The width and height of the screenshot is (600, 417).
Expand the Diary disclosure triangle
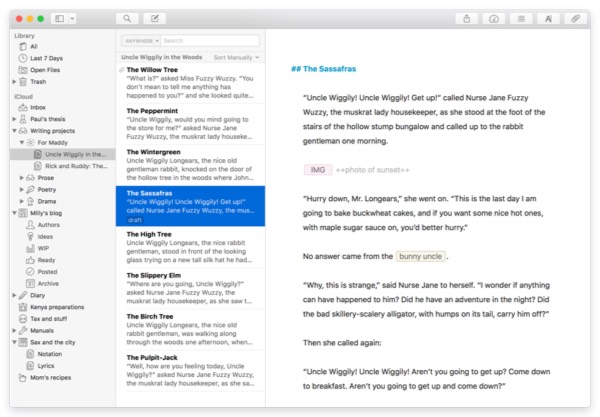click(x=14, y=295)
